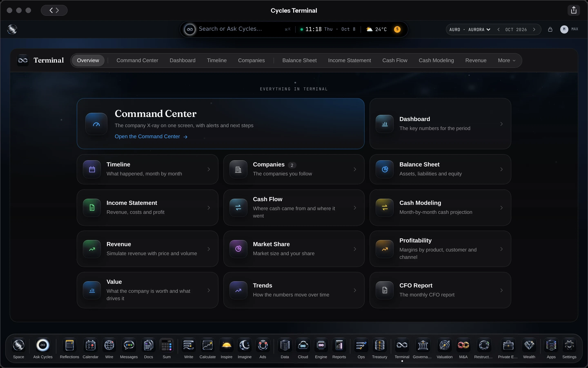The image size is (588, 368).
Task: Open the Trends card
Action: point(294,290)
